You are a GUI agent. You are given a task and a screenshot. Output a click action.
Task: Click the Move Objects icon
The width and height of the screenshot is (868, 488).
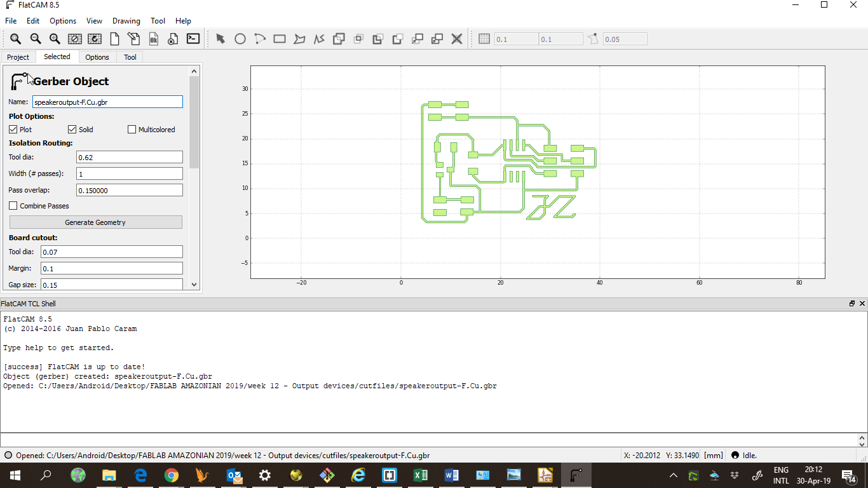coord(417,39)
